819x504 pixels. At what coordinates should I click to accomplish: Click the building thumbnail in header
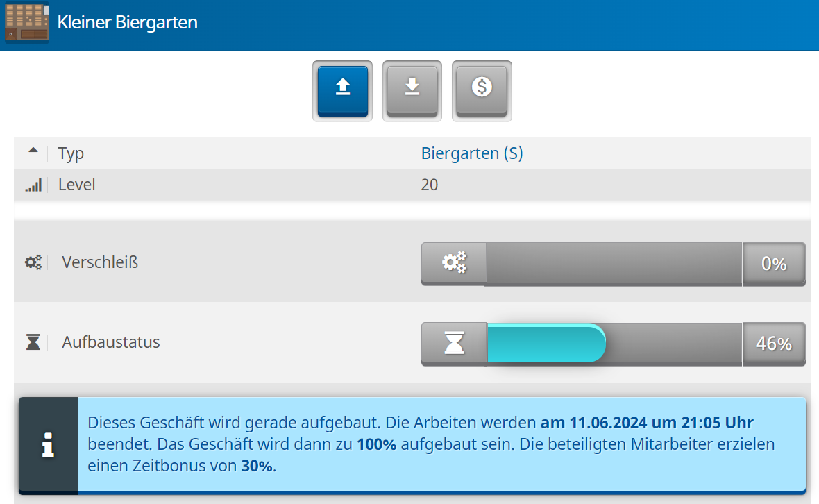click(28, 22)
